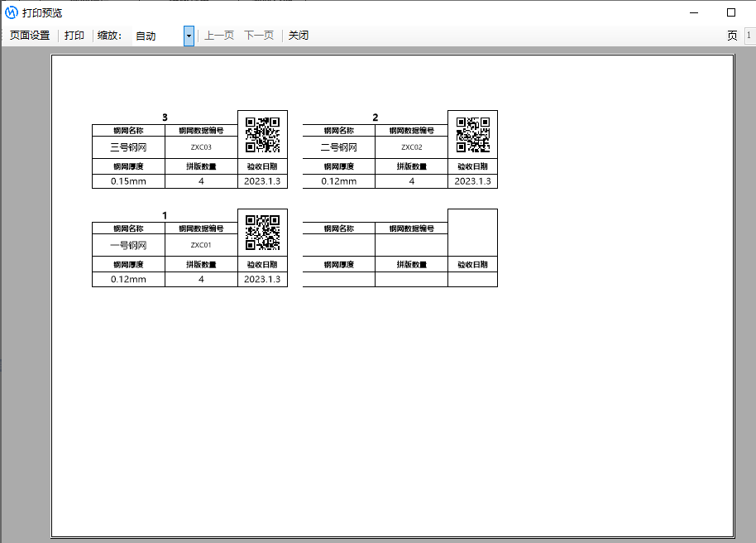Go to next page with 下一页
Screen dimensions: 756x543
259,36
